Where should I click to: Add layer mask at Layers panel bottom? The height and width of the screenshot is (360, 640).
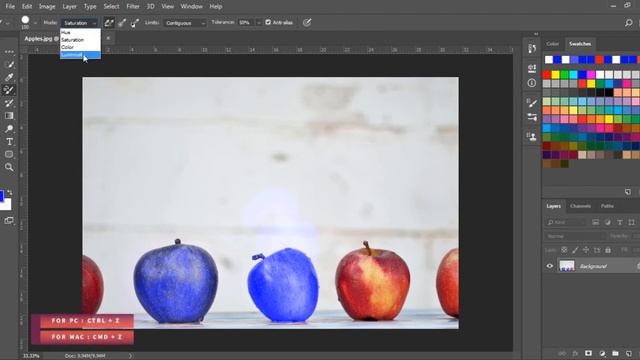pos(588,353)
